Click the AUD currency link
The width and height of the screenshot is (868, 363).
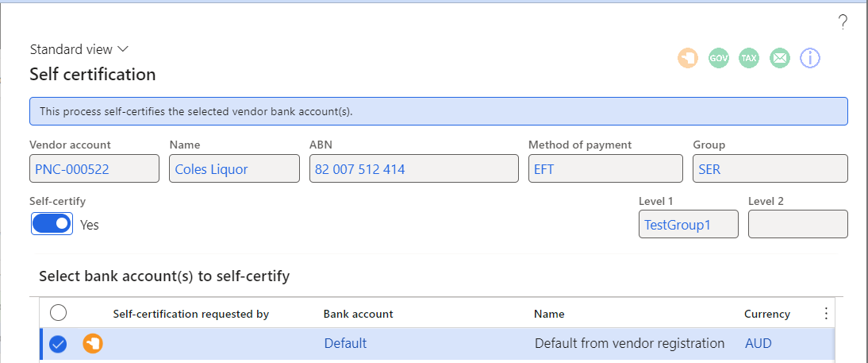(759, 344)
